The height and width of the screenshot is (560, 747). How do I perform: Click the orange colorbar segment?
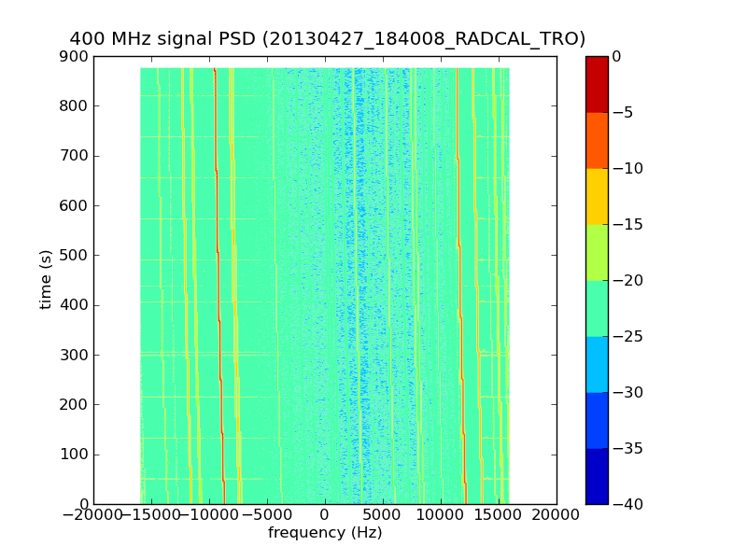click(597, 141)
